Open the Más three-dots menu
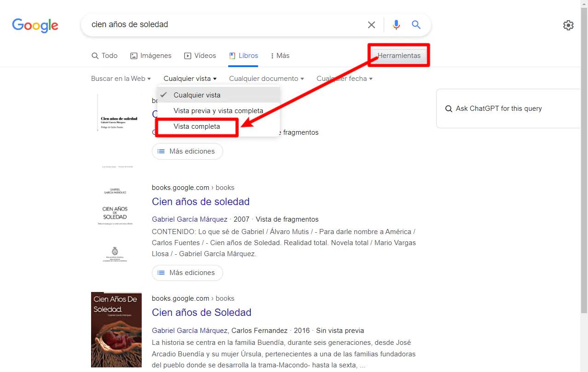The image size is (588, 372). pyautogui.click(x=280, y=56)
